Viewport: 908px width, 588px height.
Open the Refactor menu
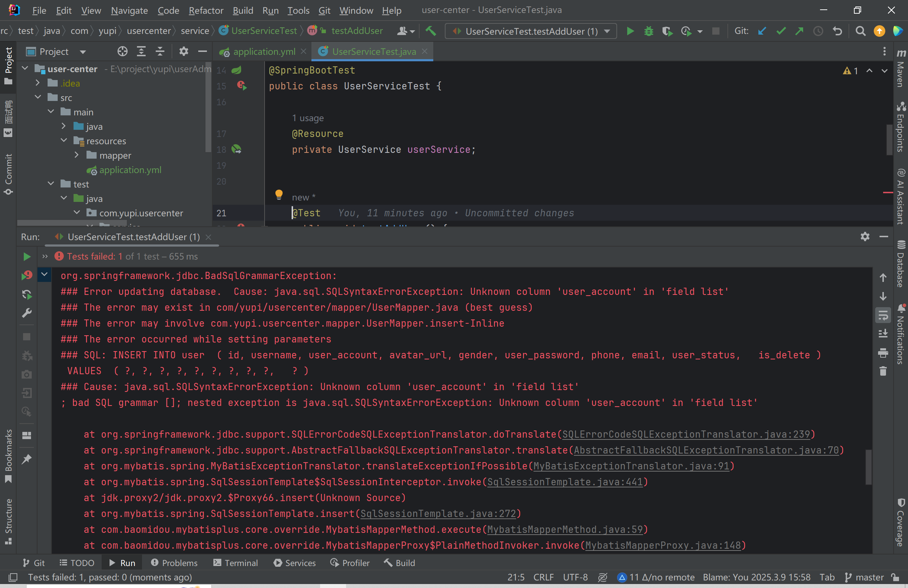tap(205, 10)
